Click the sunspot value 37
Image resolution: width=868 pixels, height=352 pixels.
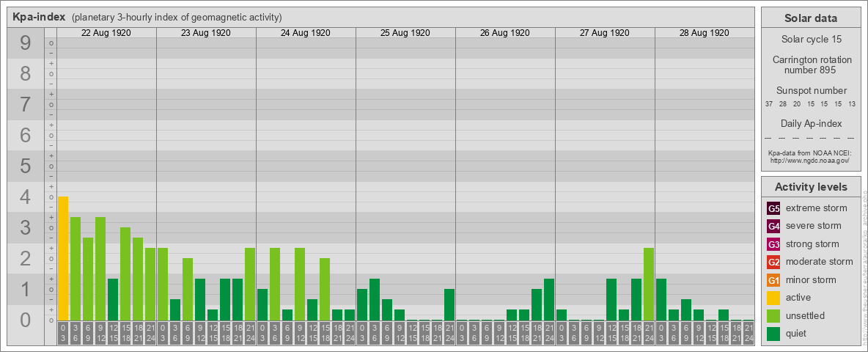coord(769,104)
